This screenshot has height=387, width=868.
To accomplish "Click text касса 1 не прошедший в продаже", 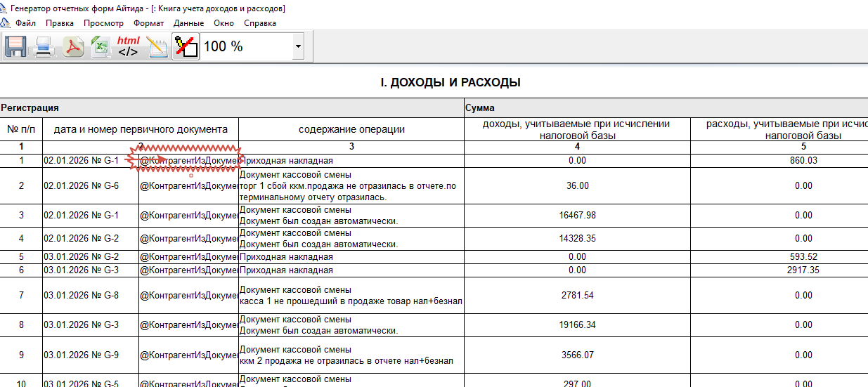I will (306, 301).
